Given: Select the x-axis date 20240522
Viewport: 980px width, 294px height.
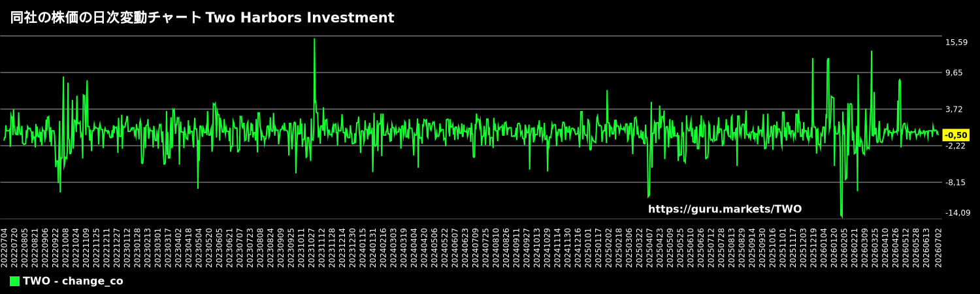Looking at the screenshot, I should (x=445, y=248).
